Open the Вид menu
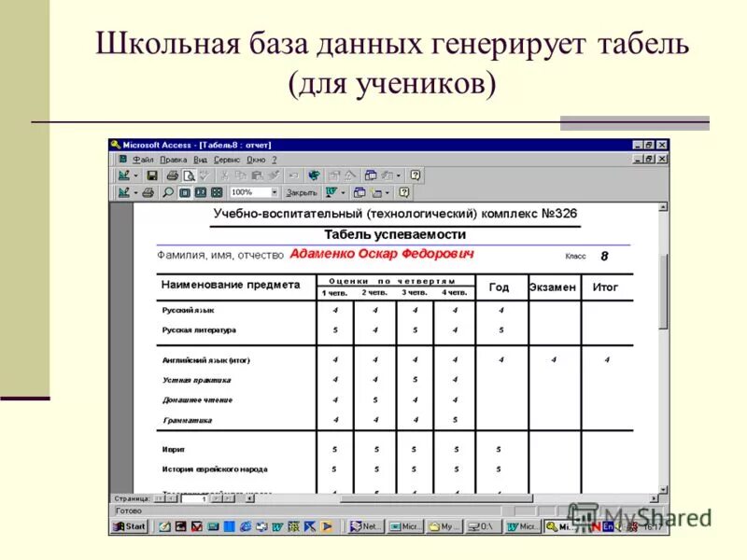Screen dimensions: 747x560 click(200, 160)
